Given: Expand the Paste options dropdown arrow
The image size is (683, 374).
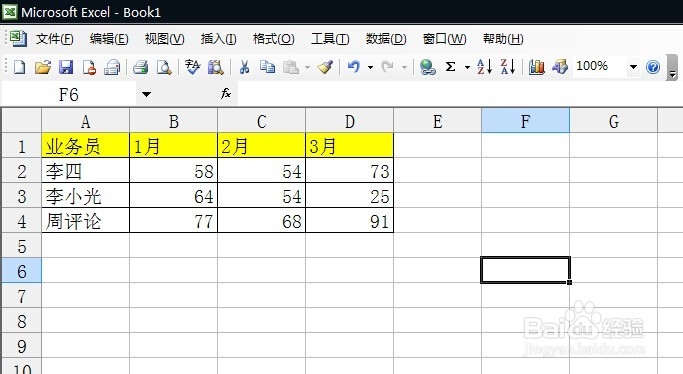Looking at the screenshot, I should (307, 67).
